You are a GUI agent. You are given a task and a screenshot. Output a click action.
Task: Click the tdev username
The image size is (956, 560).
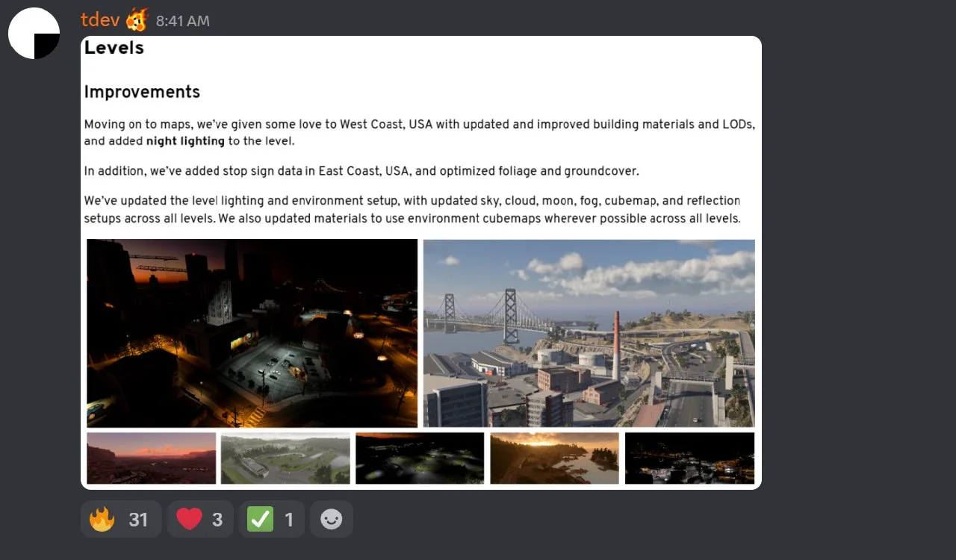coord(99,20)
